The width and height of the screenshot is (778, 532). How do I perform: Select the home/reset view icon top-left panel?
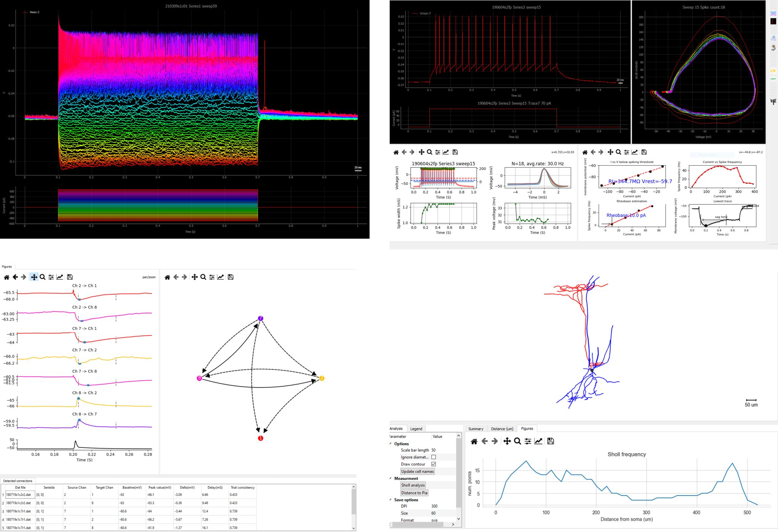click(x=6, y=277)
